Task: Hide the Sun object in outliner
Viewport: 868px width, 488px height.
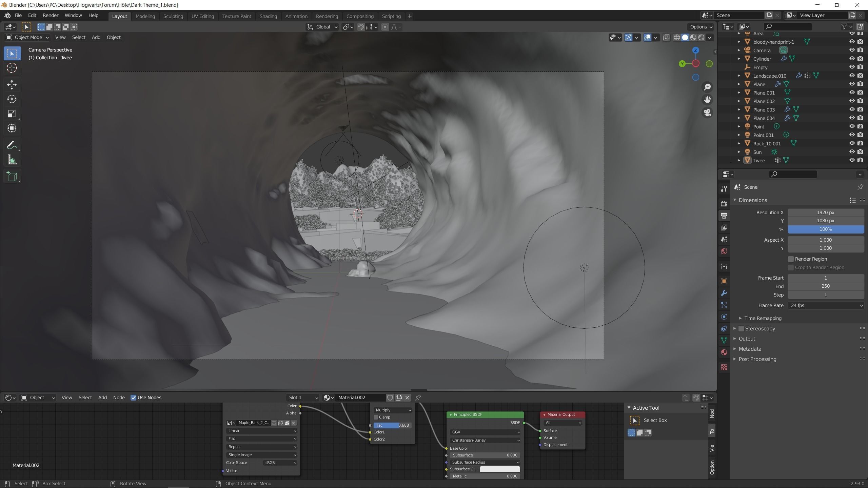Action: pyautogui.click(x=852, y=152)
